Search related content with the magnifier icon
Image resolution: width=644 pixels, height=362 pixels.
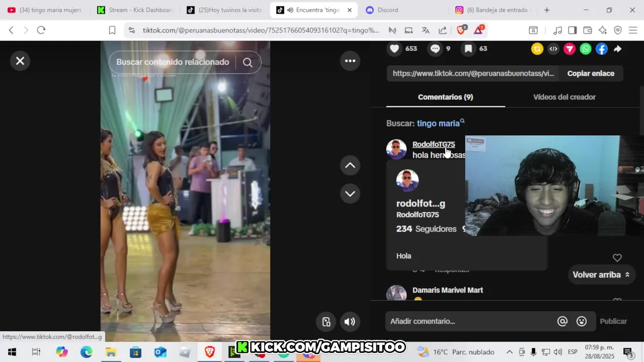[248, 62]
